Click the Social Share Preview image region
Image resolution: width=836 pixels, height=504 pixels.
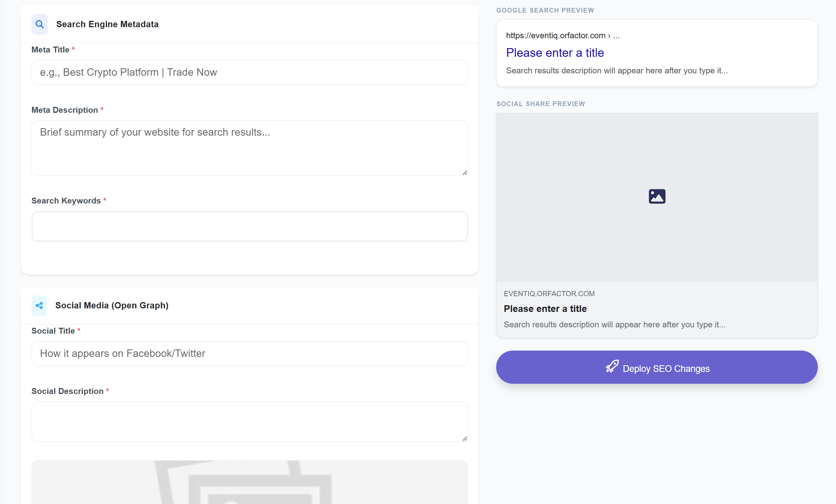click(x=656, y=197)
